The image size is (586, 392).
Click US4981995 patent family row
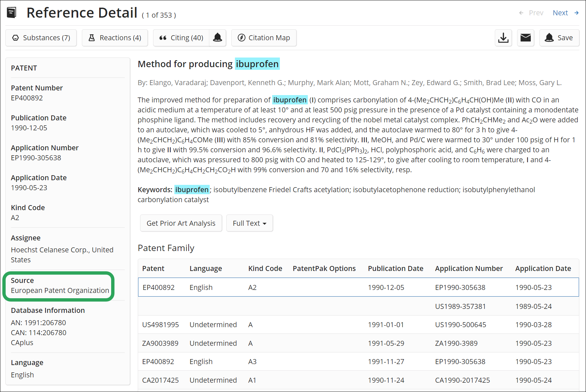tap(358, 325)
